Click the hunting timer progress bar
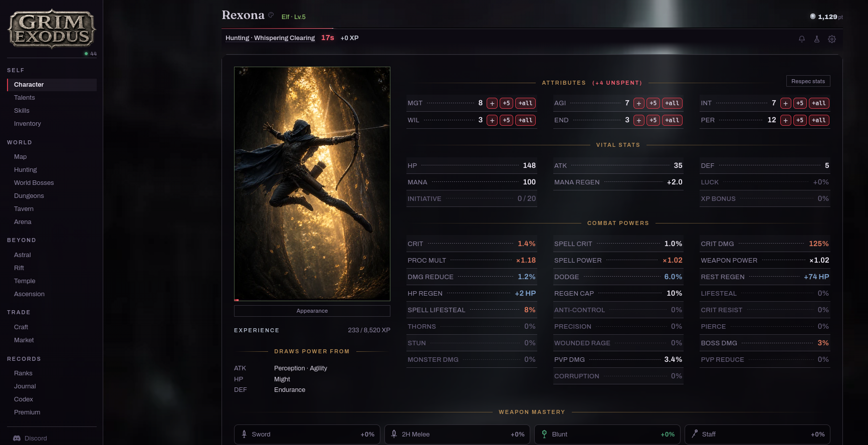 pyautogui.click(x=532, y=29)
